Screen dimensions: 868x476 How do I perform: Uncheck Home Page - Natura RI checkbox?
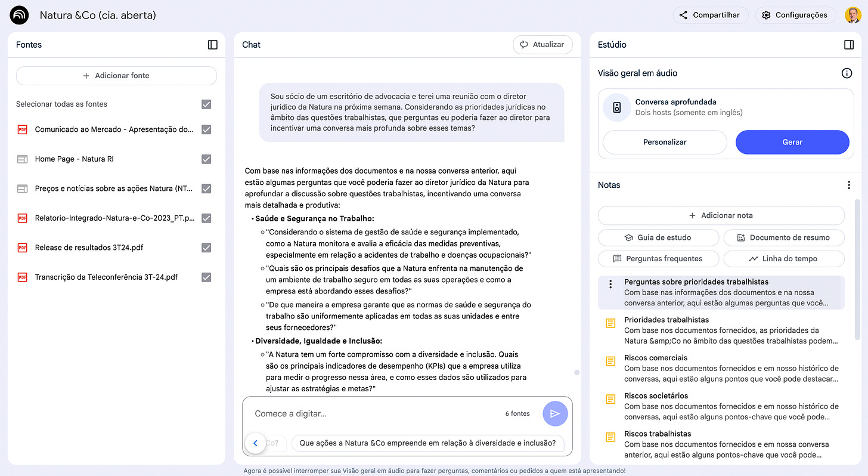(206, 159)
